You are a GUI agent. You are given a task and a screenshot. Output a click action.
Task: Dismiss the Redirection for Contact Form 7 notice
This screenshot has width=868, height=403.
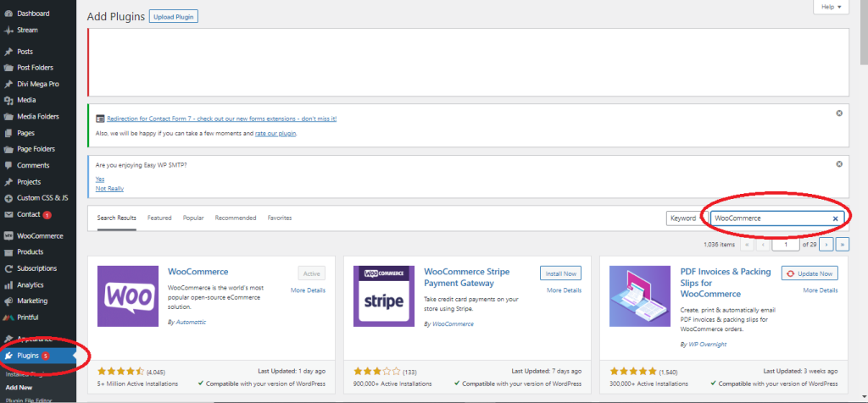[x=839, y=113]
